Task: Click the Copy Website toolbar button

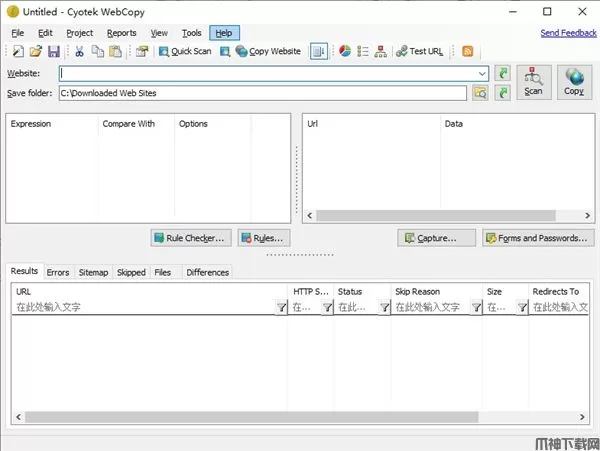Action: tap(267, 51)
